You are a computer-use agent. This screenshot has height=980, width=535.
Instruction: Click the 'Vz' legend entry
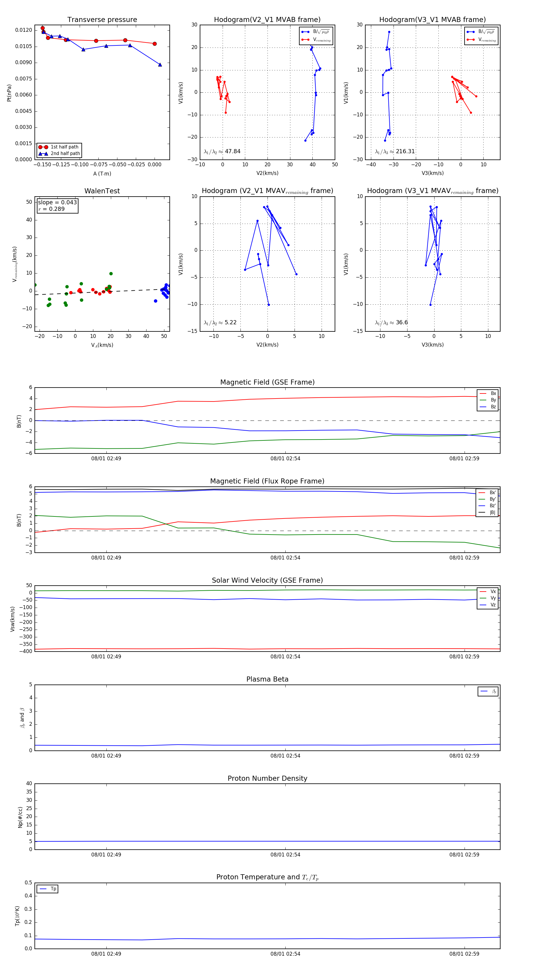pyautogui.click(x=488, y=605)
